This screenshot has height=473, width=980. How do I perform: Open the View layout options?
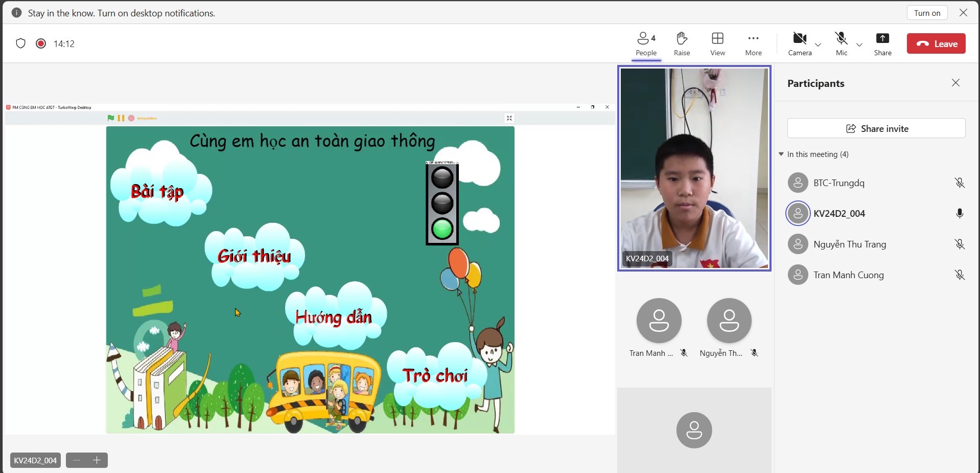tap(717, 44)
